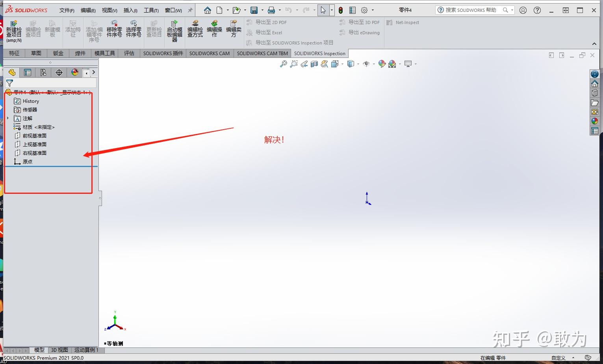Open Design Library in task pane
Viewport: 603px width, 364px height.
[595, 93]
